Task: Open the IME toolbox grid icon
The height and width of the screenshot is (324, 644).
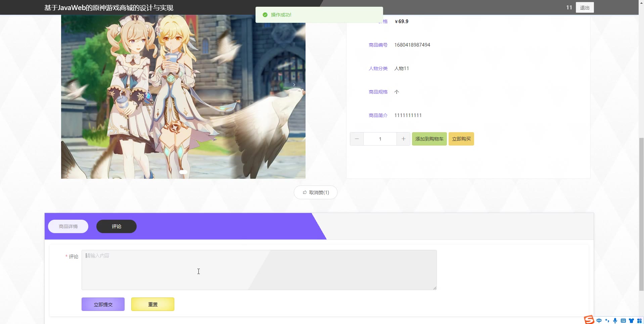Action: click(639, 321)
